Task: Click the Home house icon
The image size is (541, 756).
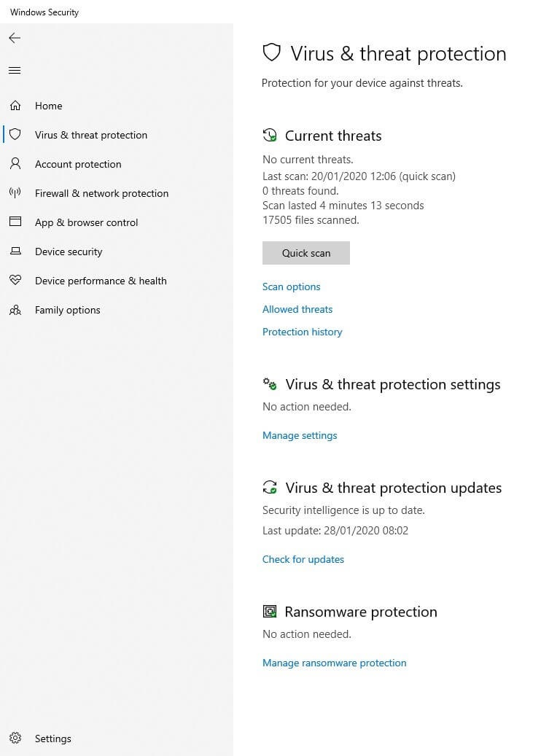Action: click(15, 106)
